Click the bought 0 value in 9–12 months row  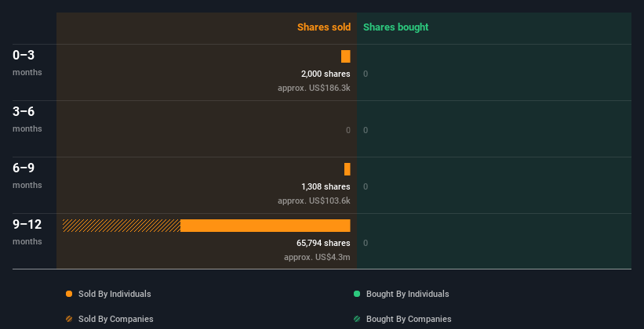[366, 244]
